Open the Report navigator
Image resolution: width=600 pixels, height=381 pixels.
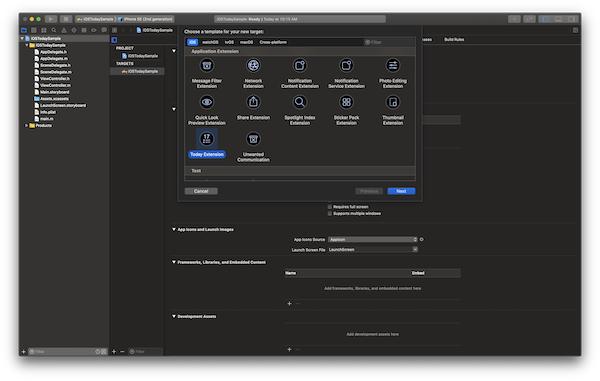point(104,30)
